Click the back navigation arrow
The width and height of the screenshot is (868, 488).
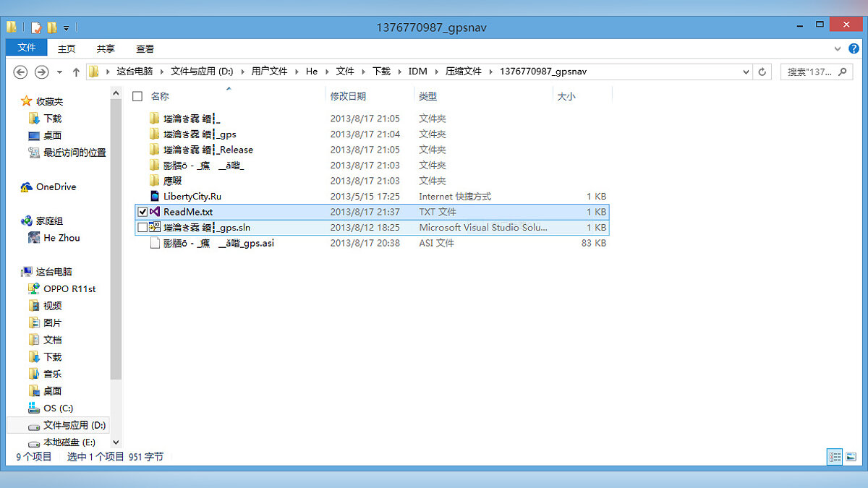click(x=20, y=72)
